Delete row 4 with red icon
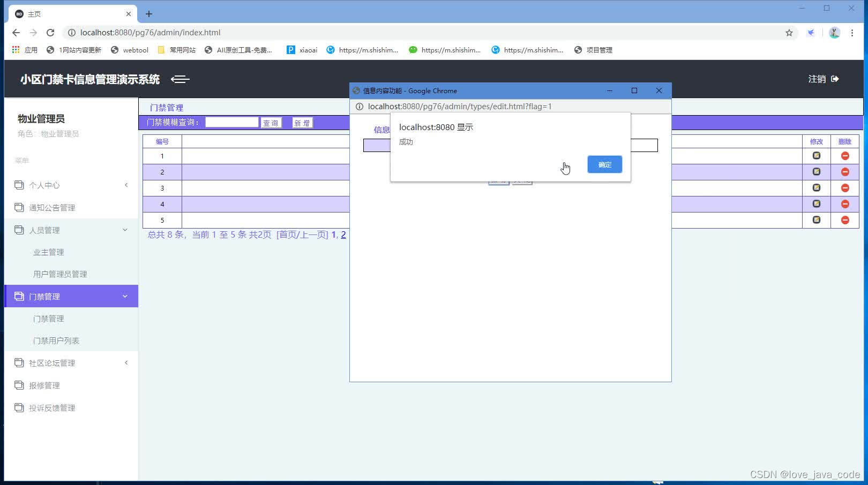868x485 pixels. (845, 204)
